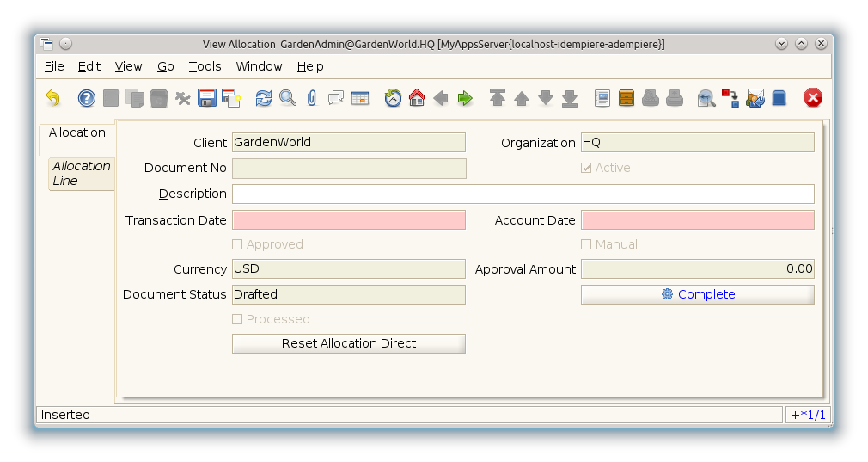Toggle the Manual checkbox
The width and height of the screenshot is (868, 462).
click(586, 244)
